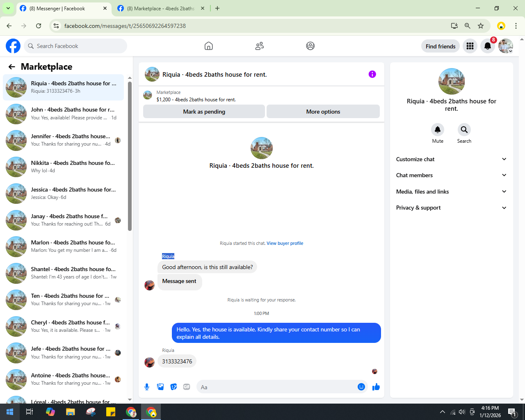Search in conversation magnifier icon
The image size is (525, 420).
(464, 130)
